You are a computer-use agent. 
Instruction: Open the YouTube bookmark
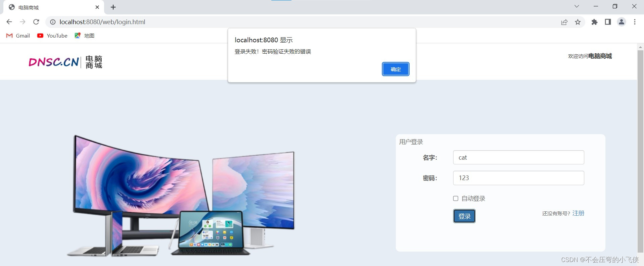[52, 36]
